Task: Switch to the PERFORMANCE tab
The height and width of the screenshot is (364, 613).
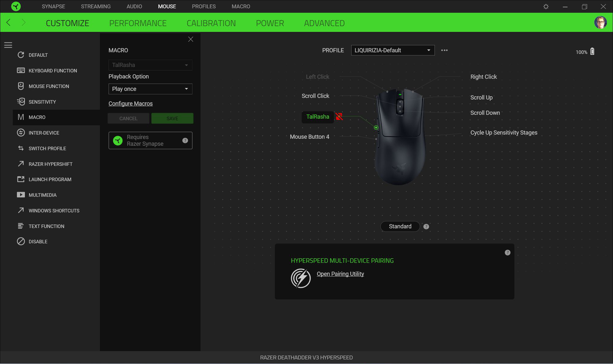Action: [138, 23]
